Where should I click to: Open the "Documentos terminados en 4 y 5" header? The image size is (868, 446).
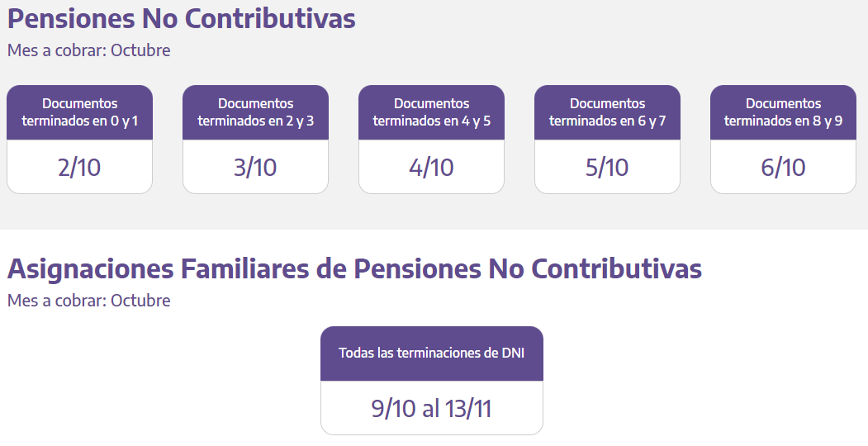(x=431, y=112)
